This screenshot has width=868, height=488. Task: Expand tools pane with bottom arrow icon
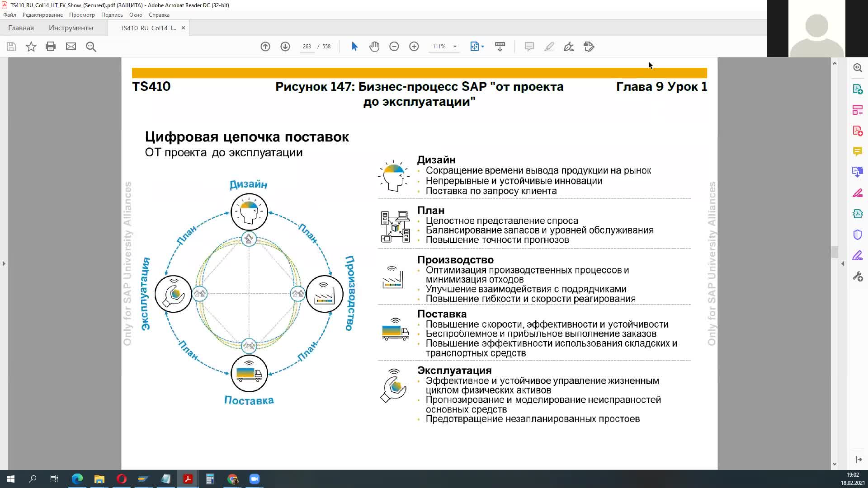[x=858, y=460]
